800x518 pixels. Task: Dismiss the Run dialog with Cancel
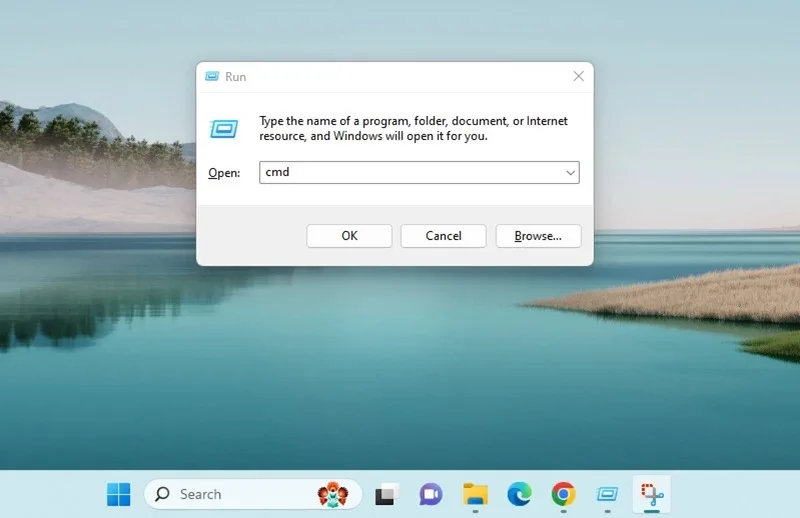click(x=443, y=236)
